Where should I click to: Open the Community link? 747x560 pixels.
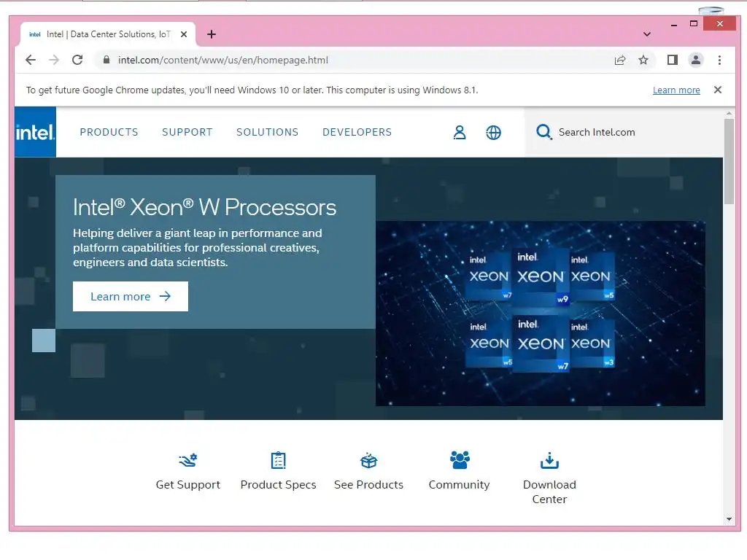(460, 484)
